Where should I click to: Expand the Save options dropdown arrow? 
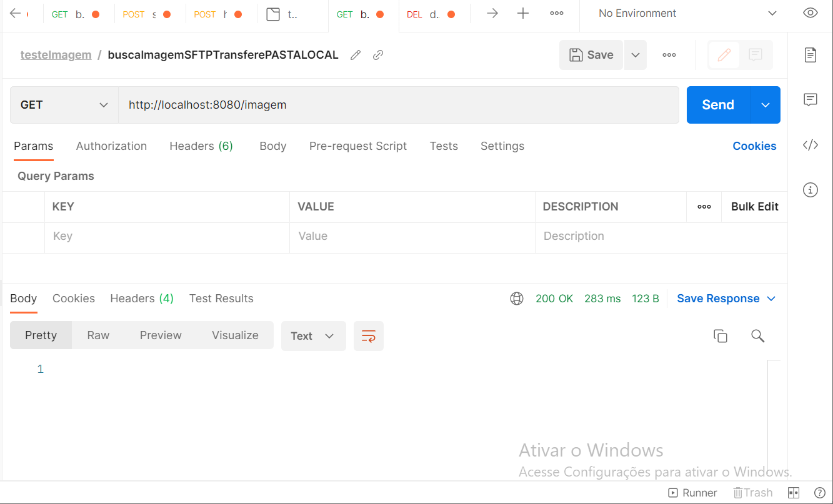[636, 55]
